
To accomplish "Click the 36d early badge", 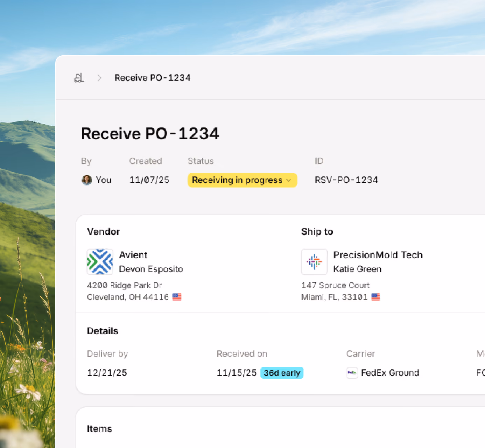I will point(282,373).
